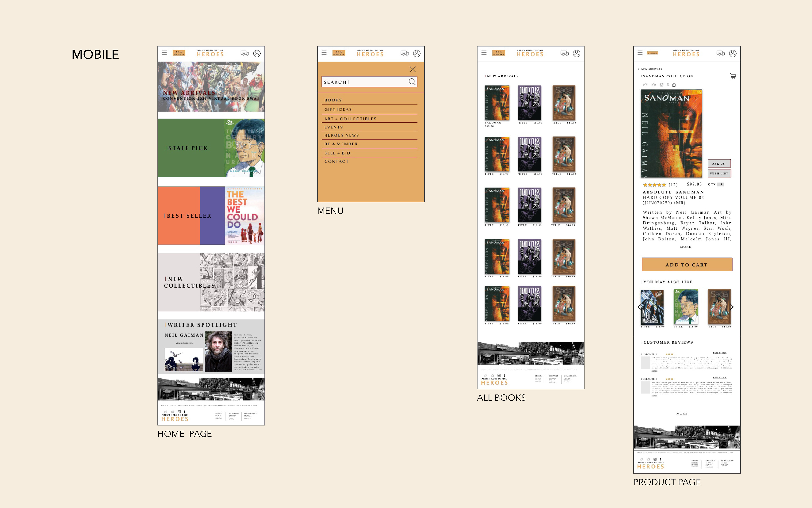Click the Wish List button
Screen dimensions: 812x508
tap(719, 173)
